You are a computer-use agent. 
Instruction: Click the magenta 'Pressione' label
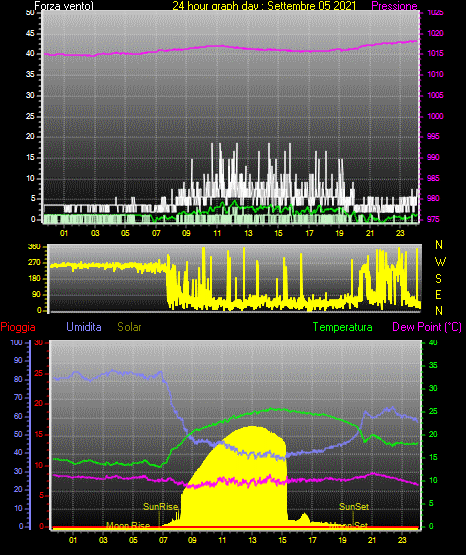[x=394, y=6]
